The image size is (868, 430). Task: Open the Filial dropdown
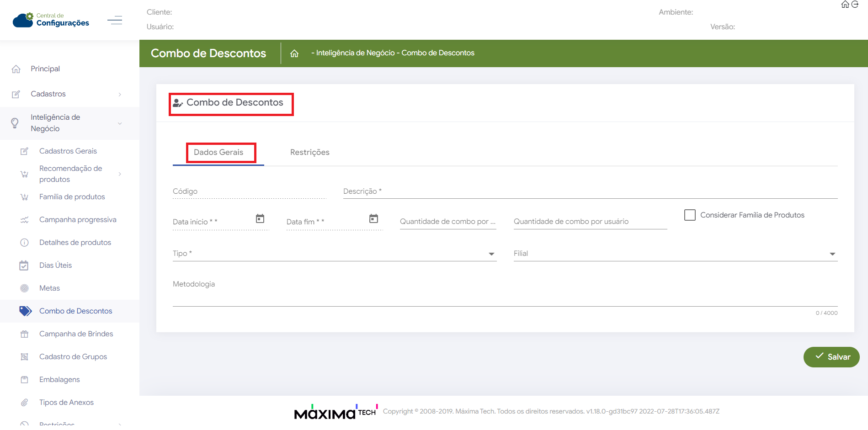[676, 254]
